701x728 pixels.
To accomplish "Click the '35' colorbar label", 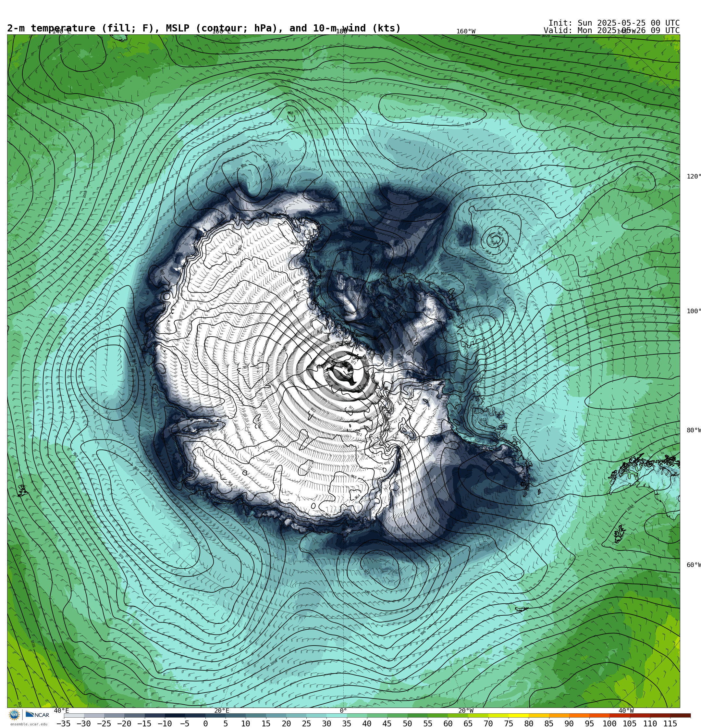I will coord(347,723).
